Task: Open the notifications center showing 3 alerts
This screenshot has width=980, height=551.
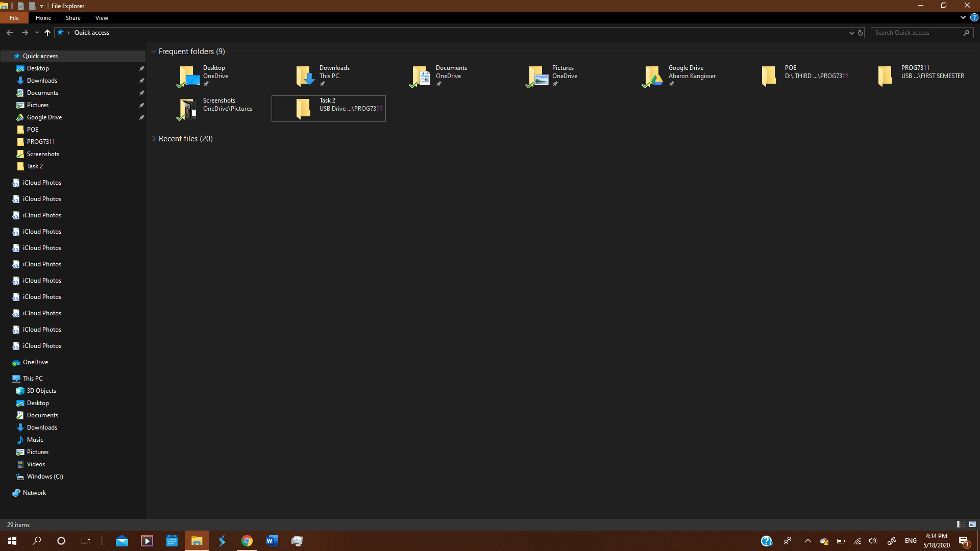Action: [x=965, y=541]
